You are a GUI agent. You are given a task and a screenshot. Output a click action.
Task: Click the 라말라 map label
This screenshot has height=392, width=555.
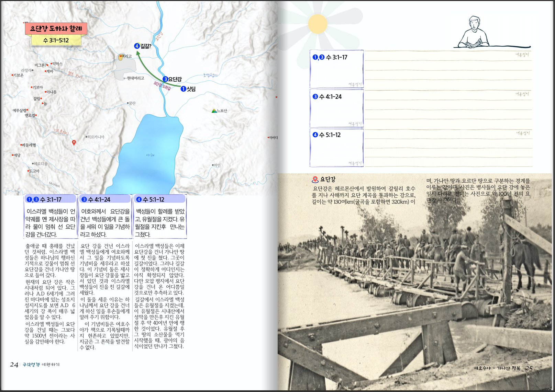pos(26,70)
